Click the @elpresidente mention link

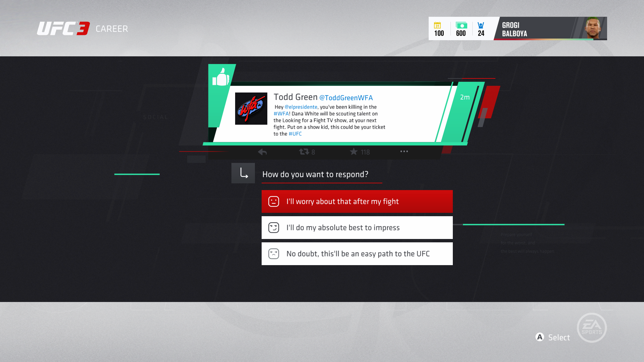tap(301, 107)
